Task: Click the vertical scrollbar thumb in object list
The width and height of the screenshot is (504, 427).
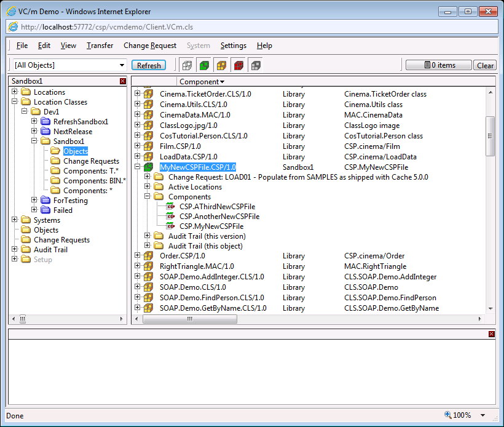Action: [x=490, y=129]
